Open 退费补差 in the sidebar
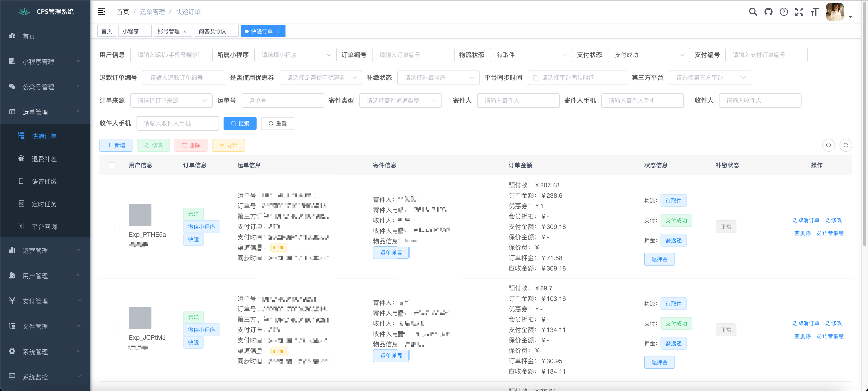 pyautogui.click(x=45, y=159)
